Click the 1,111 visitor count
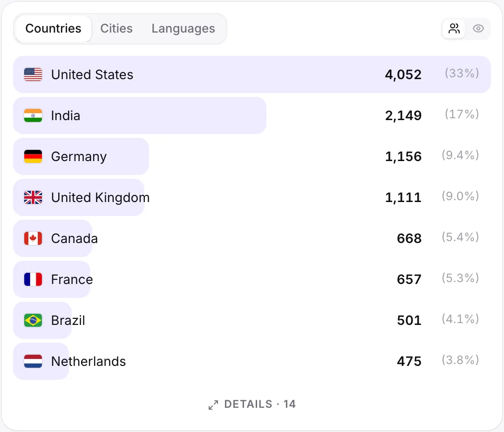Viewport: 504px width, 432px height. pos(403,197)
